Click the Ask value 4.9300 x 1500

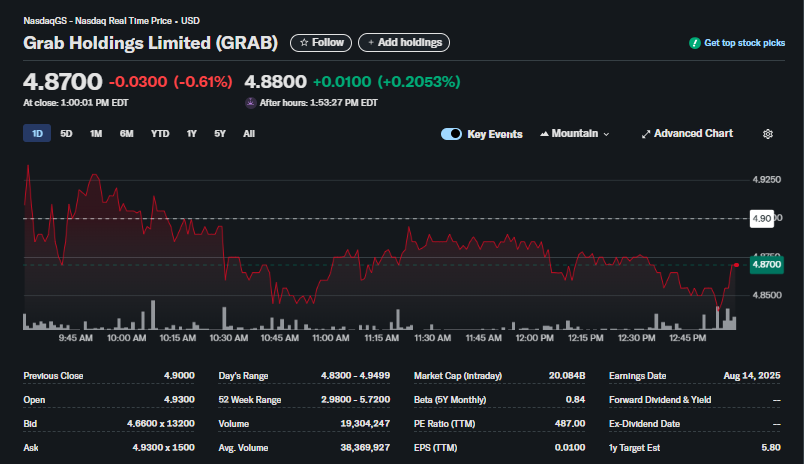coord(164,448)
